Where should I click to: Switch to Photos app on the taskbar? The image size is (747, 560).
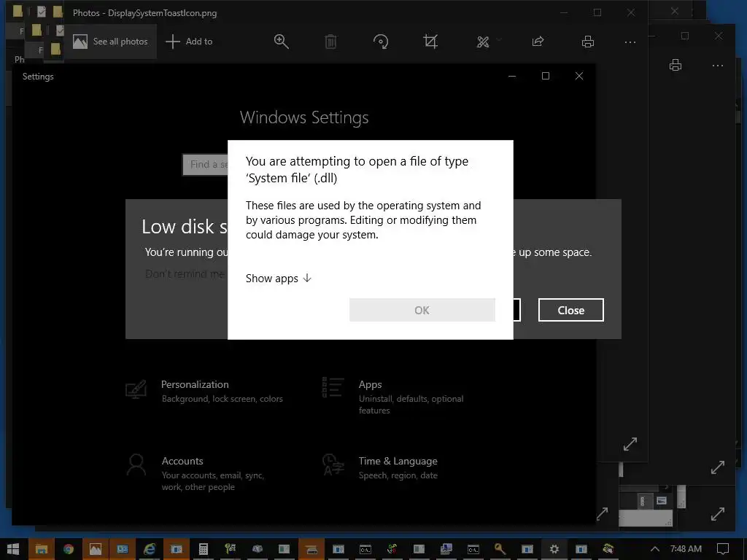[96, 549]
